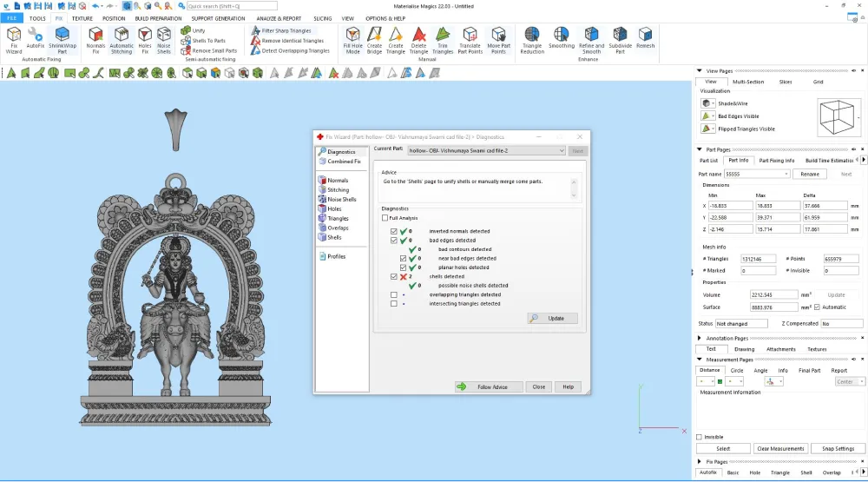The width and height of the screenshot is (868, 482).
Task: Toggle inverted normals detected checkbox
Action: tap(393, 232)
